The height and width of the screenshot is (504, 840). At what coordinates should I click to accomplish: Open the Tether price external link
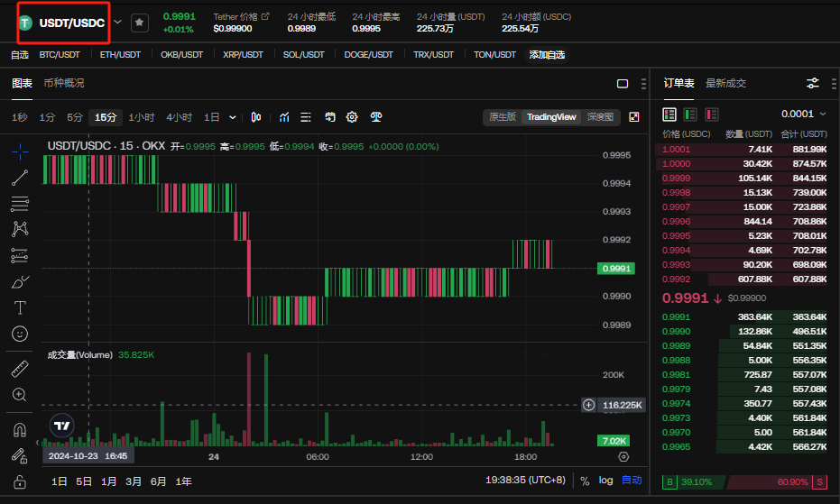pyautogui.click(x=265, y=16)
